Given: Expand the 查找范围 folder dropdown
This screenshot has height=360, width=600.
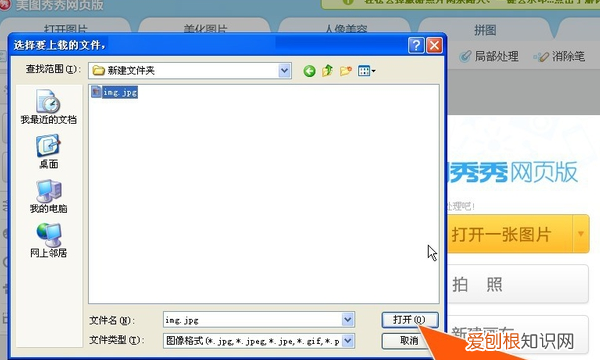Looking at the screenshot, I should tap(284, 71).
